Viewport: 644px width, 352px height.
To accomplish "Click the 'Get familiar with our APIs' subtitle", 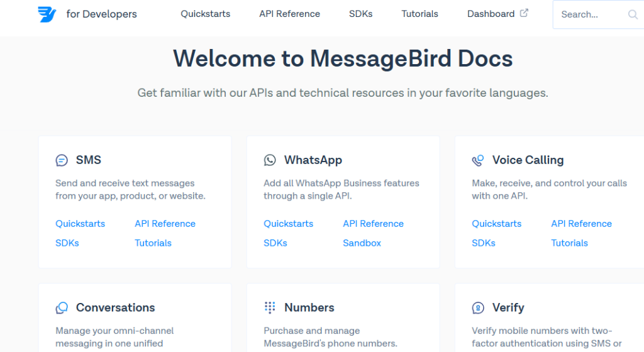I will coord(343,93).
